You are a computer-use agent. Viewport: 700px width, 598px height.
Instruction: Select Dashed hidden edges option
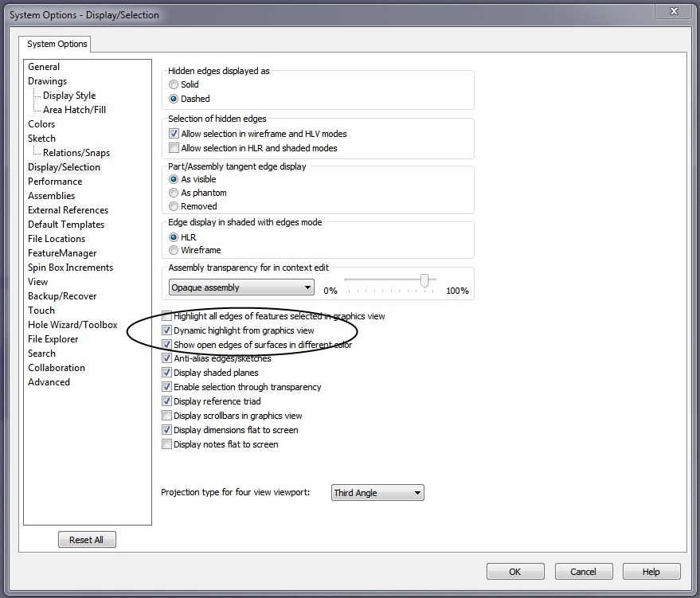tap(174, 99)
